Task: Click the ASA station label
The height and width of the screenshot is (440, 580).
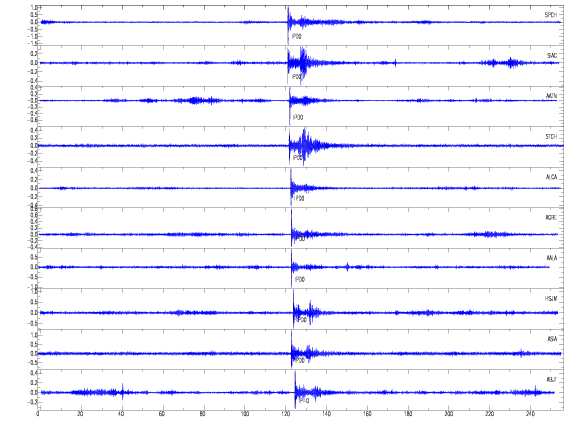Action: pos(552,339)
